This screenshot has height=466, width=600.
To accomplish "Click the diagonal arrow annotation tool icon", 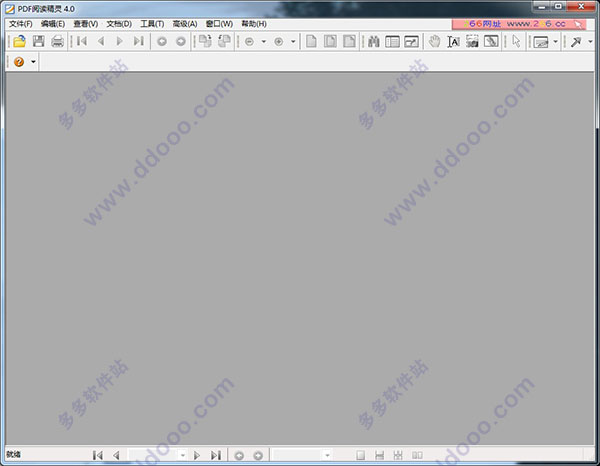I will click(576, 42).
